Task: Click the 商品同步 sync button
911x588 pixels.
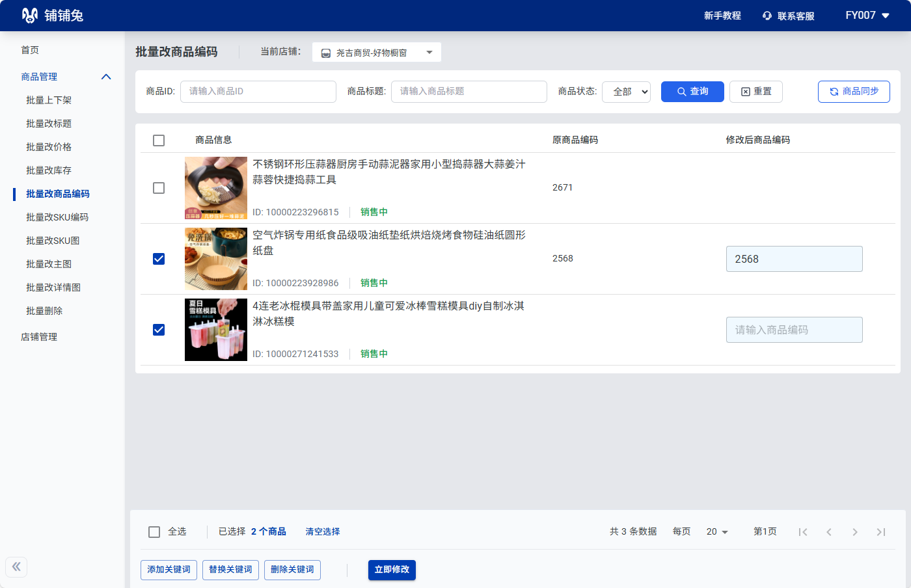Action: [x=854, y=92]
